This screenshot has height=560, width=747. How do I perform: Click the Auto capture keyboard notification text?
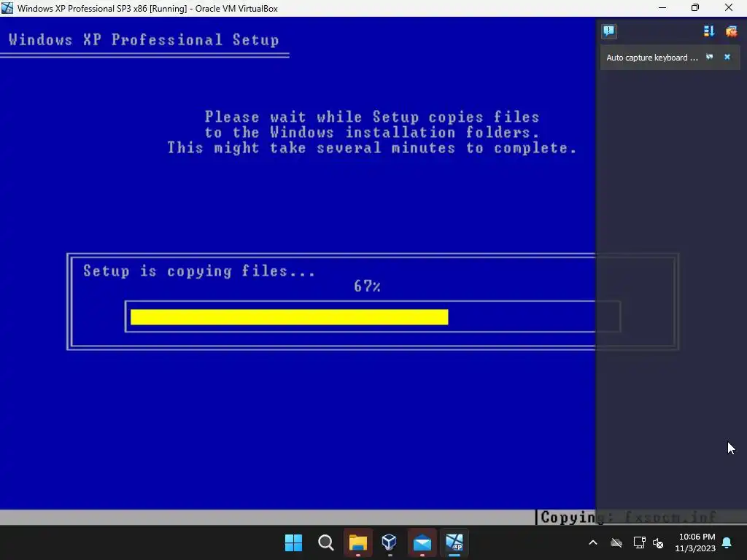pyautogui.click(x=651, y=58)
